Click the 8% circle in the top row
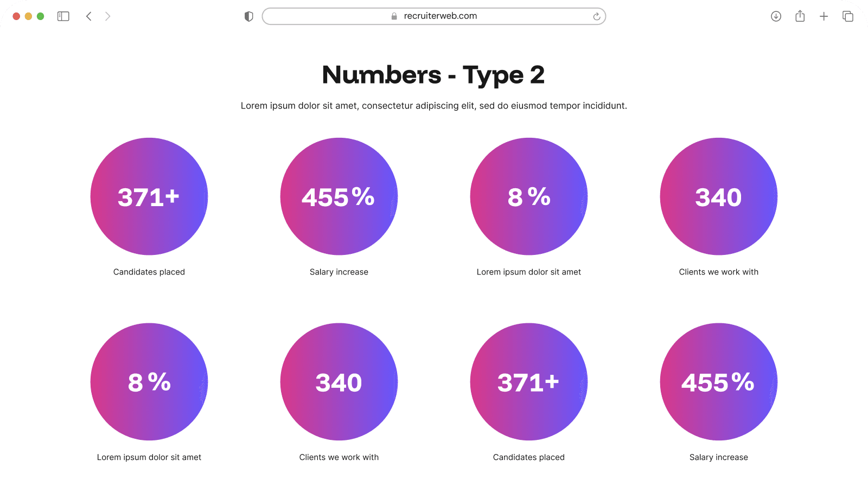Viewport: 868px width, 486px height. click(x=528, y=197)
